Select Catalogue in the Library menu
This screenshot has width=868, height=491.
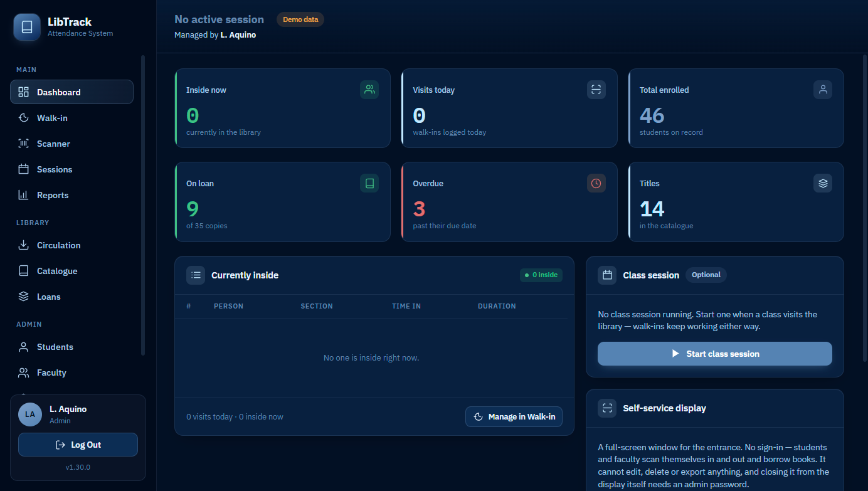click(71, 271)
